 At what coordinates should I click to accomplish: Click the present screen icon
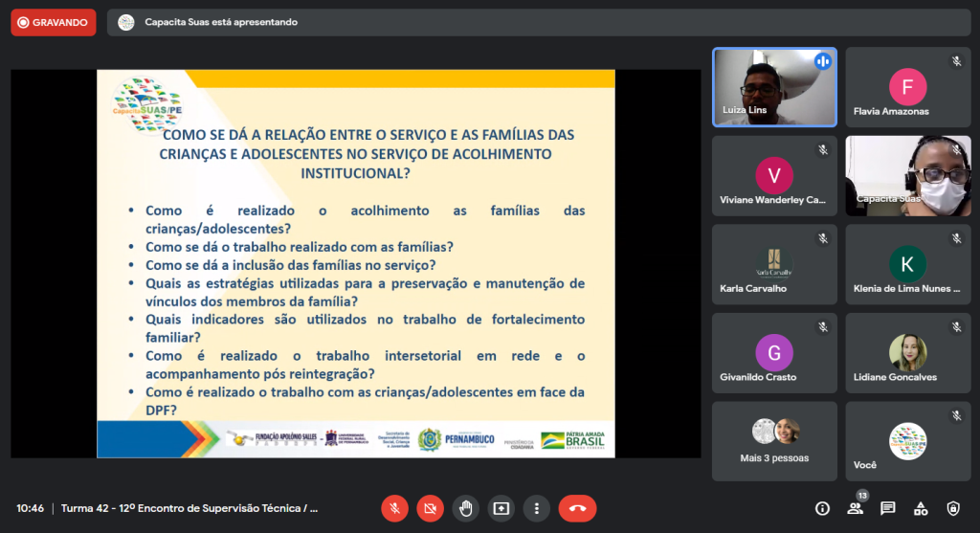pos(501,508)
